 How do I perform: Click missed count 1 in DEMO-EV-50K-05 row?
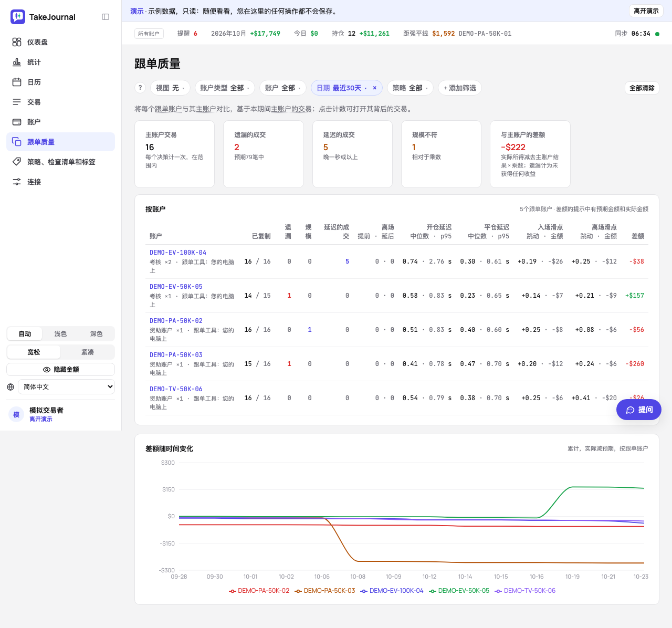(289, 296)
